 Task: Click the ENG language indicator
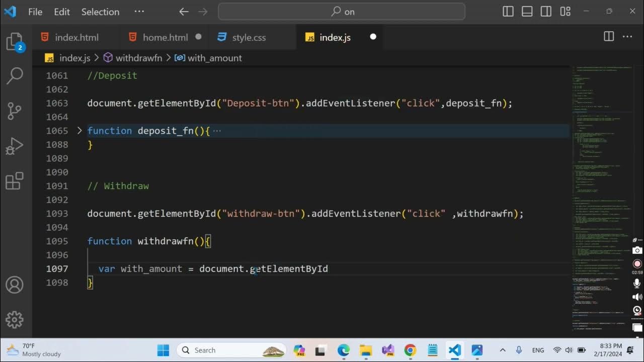pyautogui.click(x=538, y=350)
